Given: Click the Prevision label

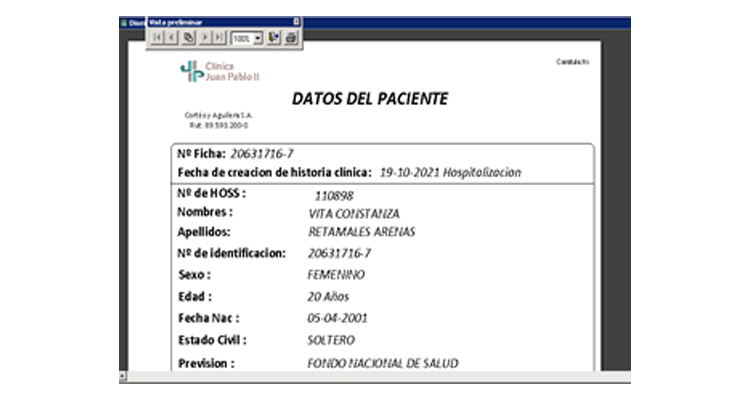Looking at the screenshot, I should click(207, 363).
